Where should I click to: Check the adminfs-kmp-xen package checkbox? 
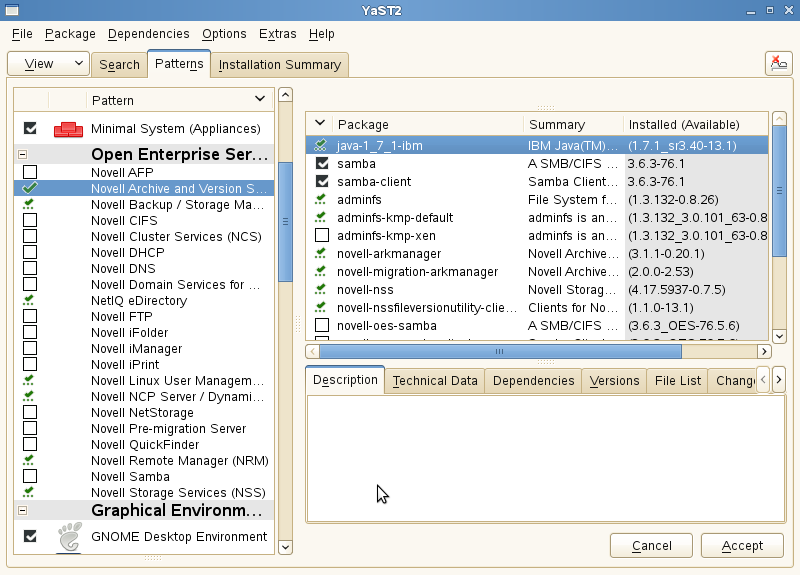[x=321, y=236]
